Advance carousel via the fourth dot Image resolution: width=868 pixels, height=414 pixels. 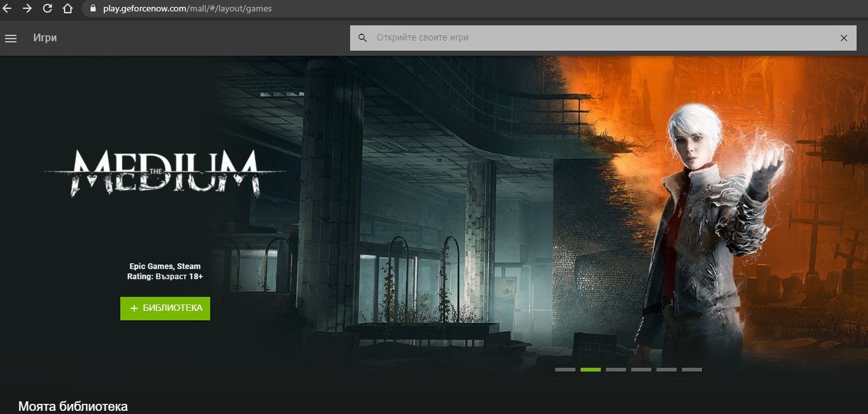click(x=641, y=369)
